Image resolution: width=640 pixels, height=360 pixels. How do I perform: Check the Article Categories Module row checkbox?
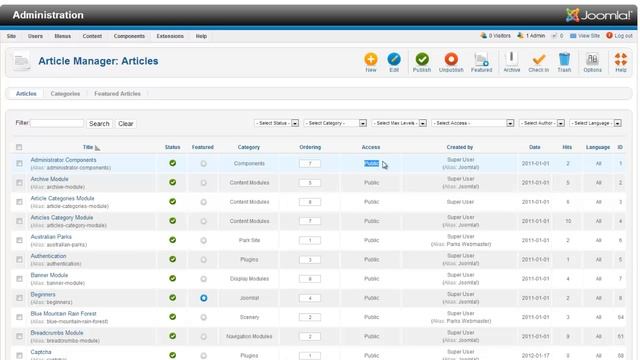pyautogui.click(x=19, y=202)
